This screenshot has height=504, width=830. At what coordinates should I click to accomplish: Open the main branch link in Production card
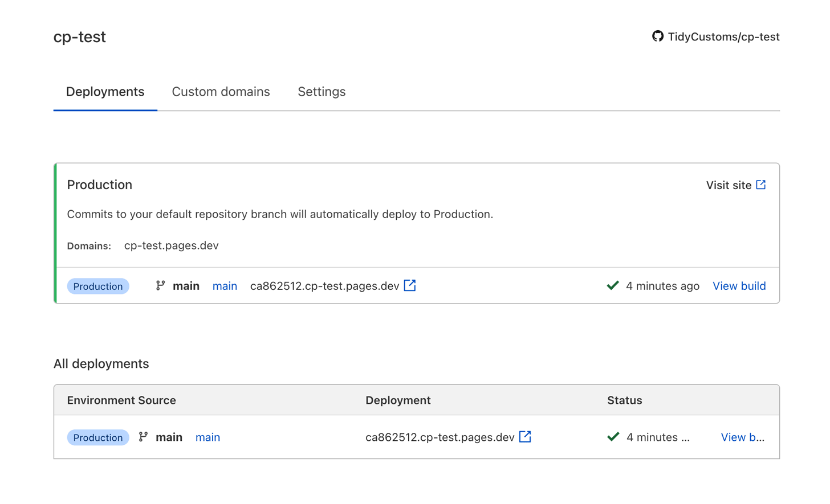click(225, 285)
